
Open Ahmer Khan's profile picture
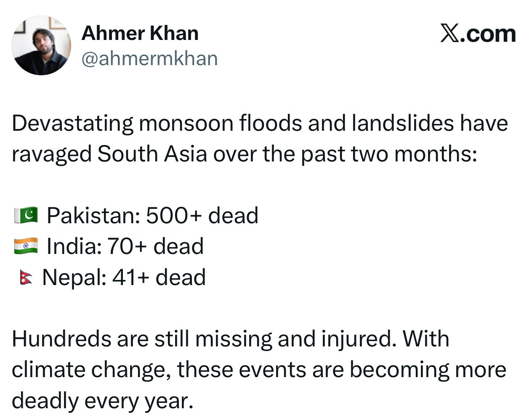point(41,45)
